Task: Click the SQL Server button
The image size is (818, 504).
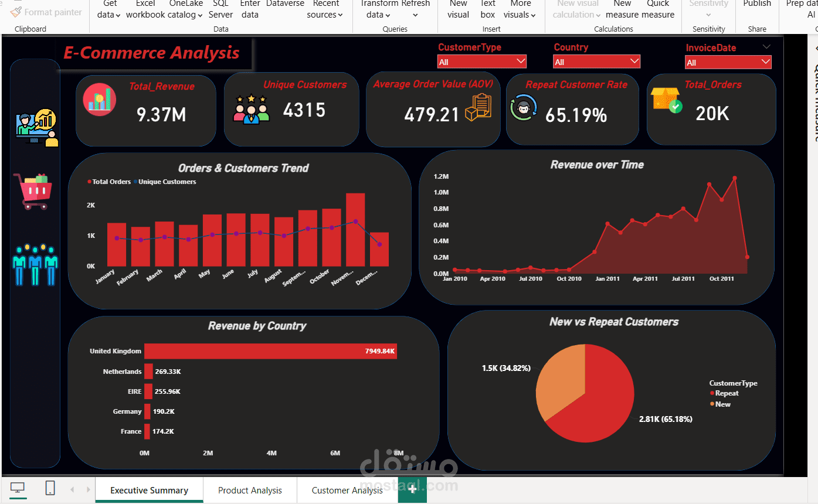Action: 221,9
